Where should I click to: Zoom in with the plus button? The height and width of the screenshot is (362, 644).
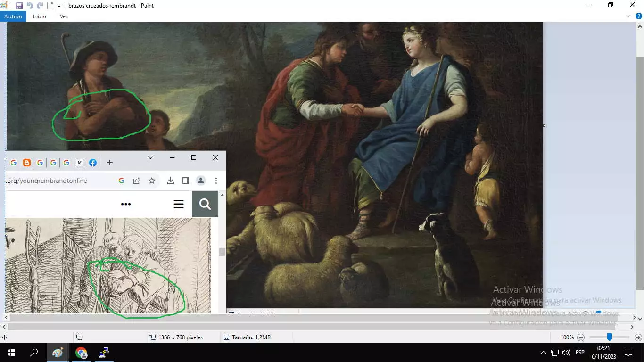click(x=638, y=337)
